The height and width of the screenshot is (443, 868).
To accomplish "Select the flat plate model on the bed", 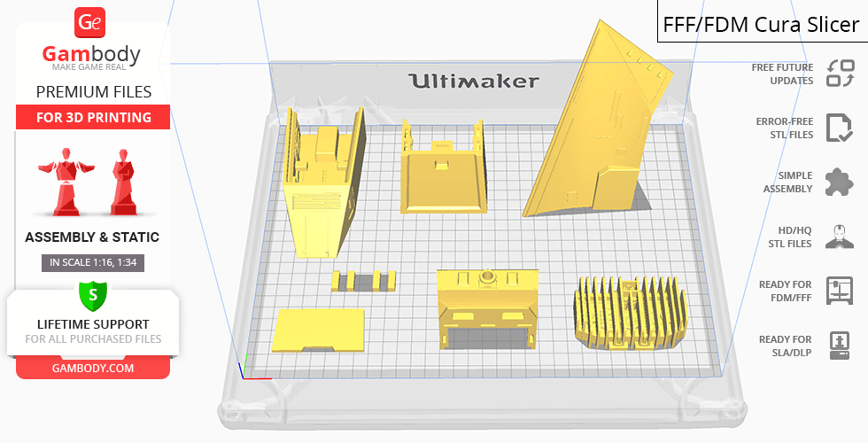I will coord(319,330).
